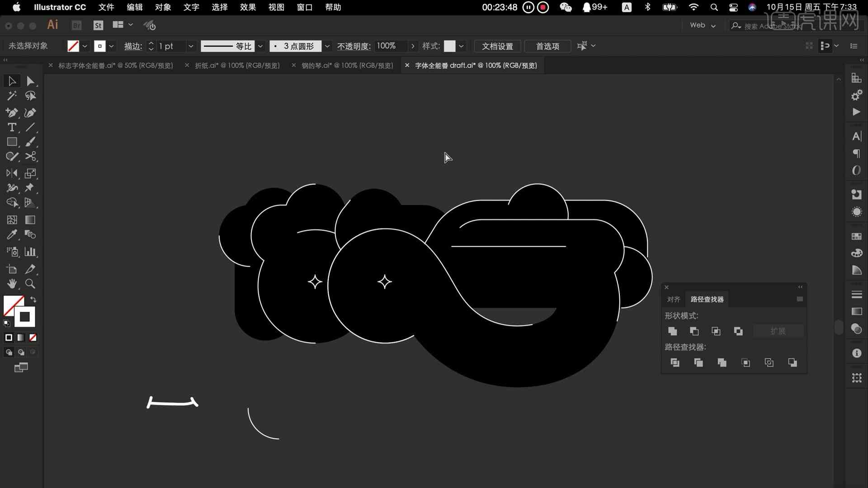
Task: Enable Unite shape mode in Pathfinder
Action: (x=672, y=331)
